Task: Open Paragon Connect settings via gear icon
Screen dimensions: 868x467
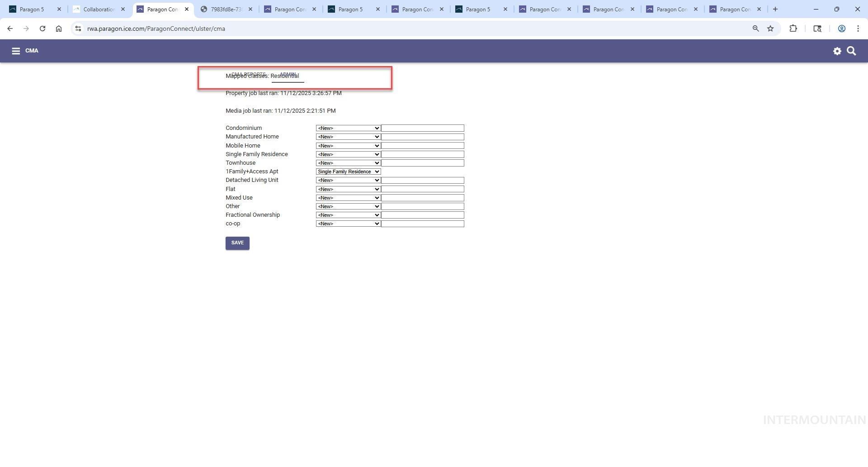Action: (x=837, y=51)
